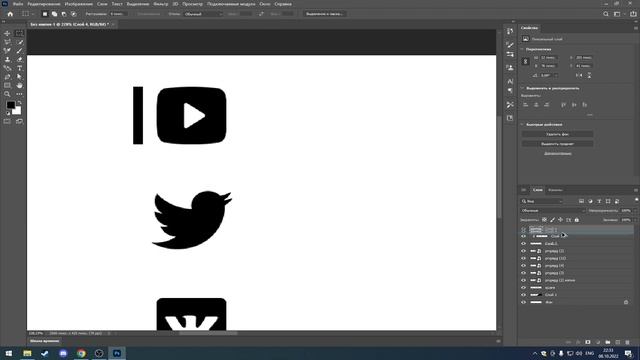Image resolution: width=640 pixels, height=360 pixels.
Task: Toggle lock all padlock in Layers panel
Action: tap(577, 220)
